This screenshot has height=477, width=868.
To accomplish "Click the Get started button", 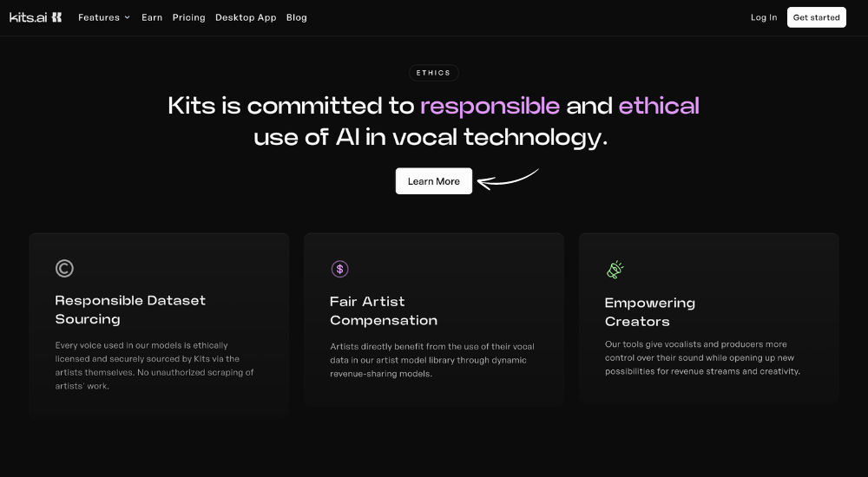I will pos(817,17).
